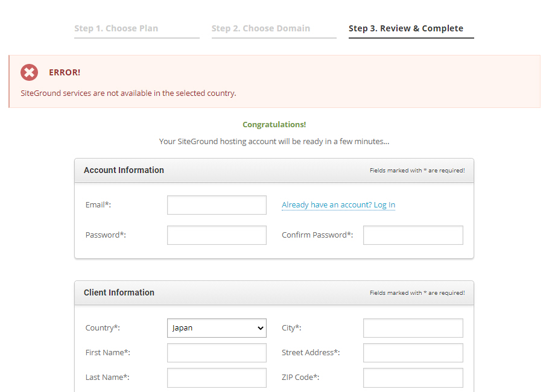Focus the Email input field
Screen dimensions: 552x392
click(217, 205)
